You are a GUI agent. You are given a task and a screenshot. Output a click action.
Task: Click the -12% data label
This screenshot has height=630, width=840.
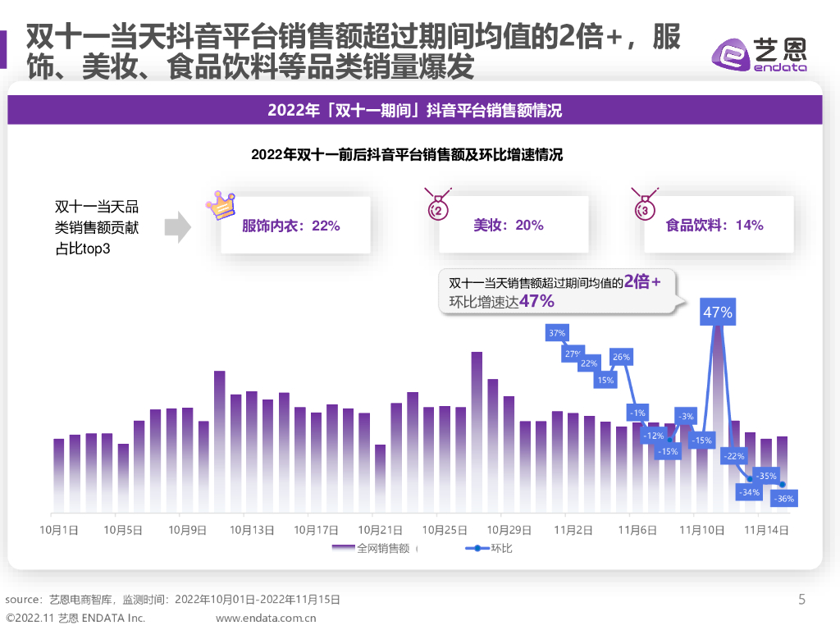654,436
